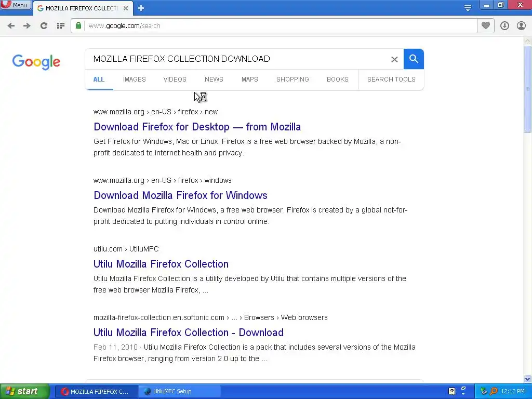Open Utilu Mozilla Firefox Collection result
The width and height of the screenshot is (532, 399).
161,264
